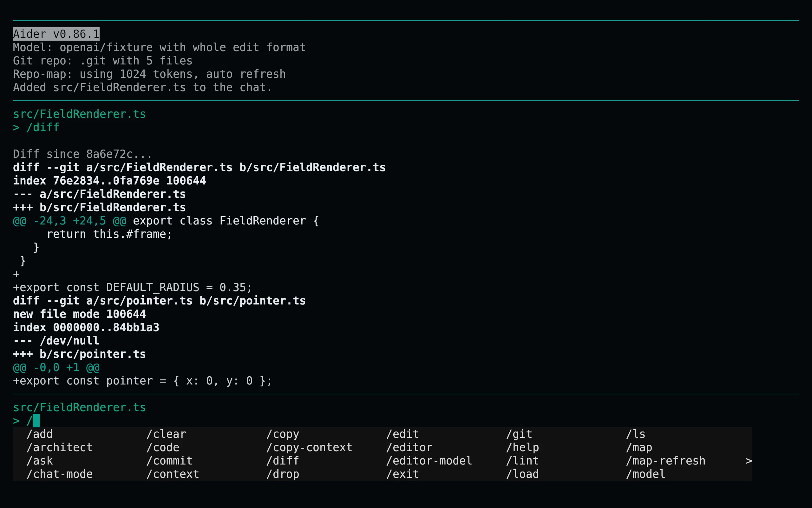This screenshot has height=508, width=812.
Task: Select the /code command entry
Action: pos(163,448)
